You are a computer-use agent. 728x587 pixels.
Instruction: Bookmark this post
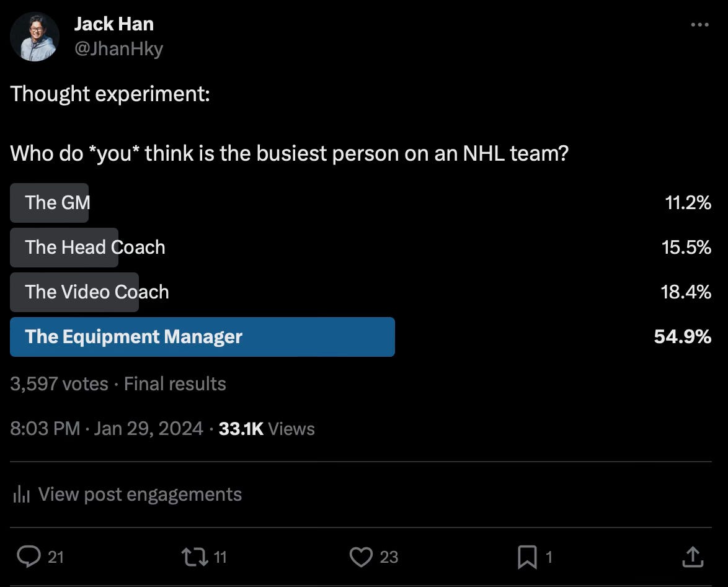coord(527,557)
